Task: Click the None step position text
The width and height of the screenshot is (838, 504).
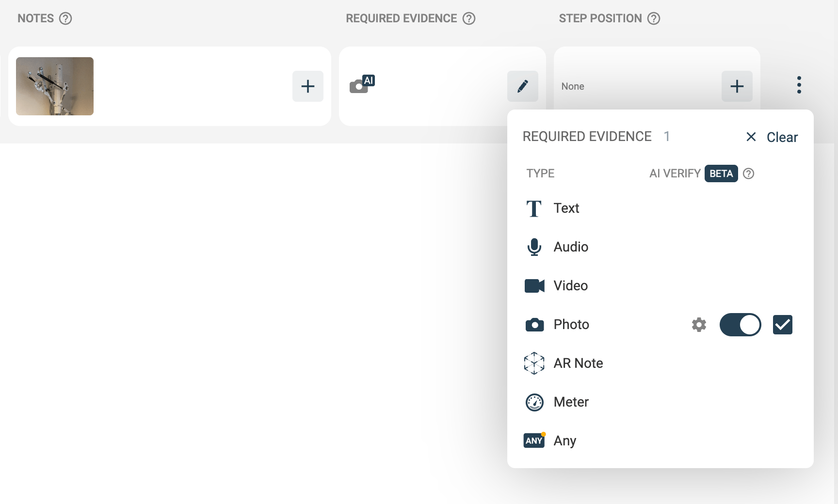Action: pos(573,86)
